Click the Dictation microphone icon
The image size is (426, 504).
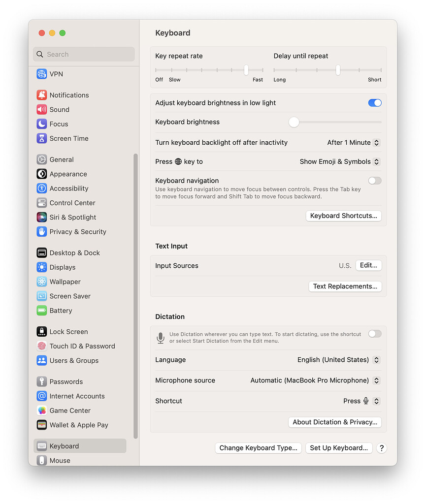click(x=161, y=338)
